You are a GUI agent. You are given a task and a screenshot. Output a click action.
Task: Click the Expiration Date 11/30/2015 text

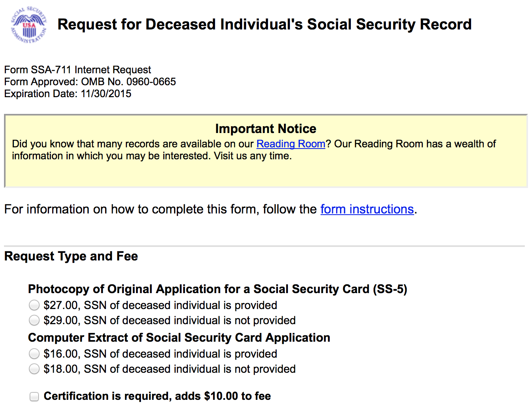(67, 94)
